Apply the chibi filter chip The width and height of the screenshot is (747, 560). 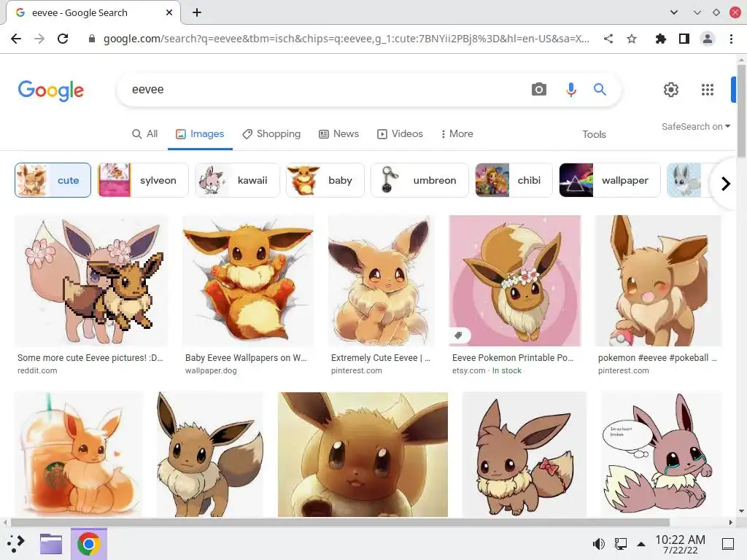point(514,180)
